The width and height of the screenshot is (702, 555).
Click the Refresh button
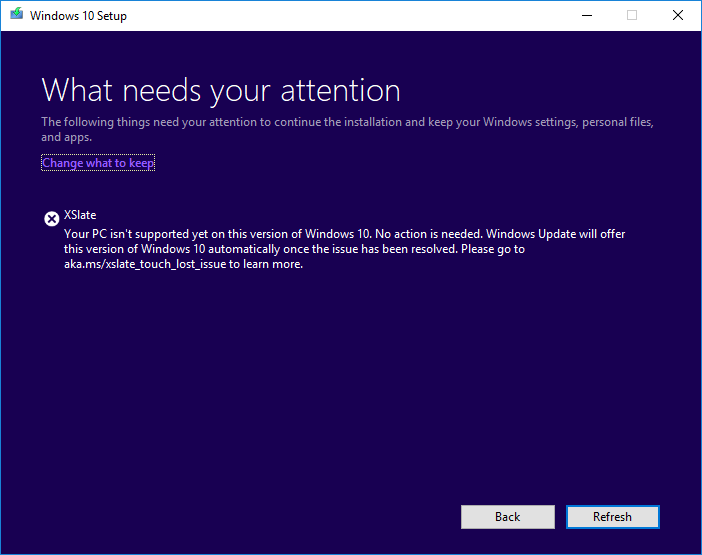pyautogui.click(x=612, y=517)
